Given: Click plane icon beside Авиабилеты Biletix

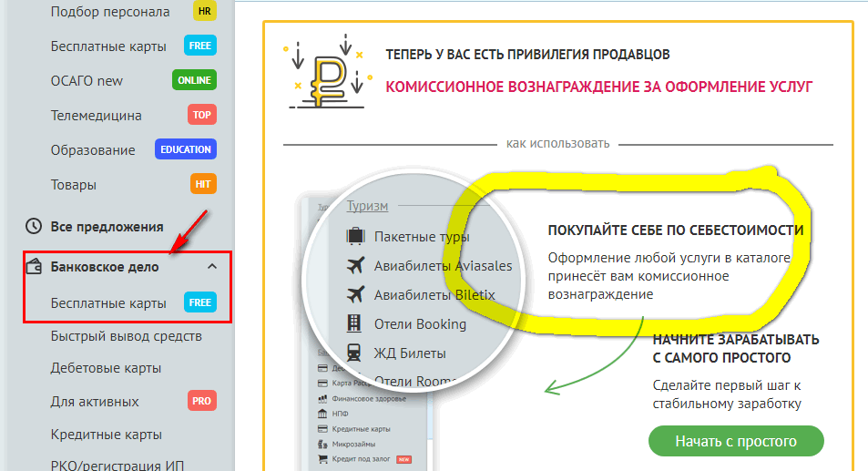Looking at the screenshot, I should [355, 294].
